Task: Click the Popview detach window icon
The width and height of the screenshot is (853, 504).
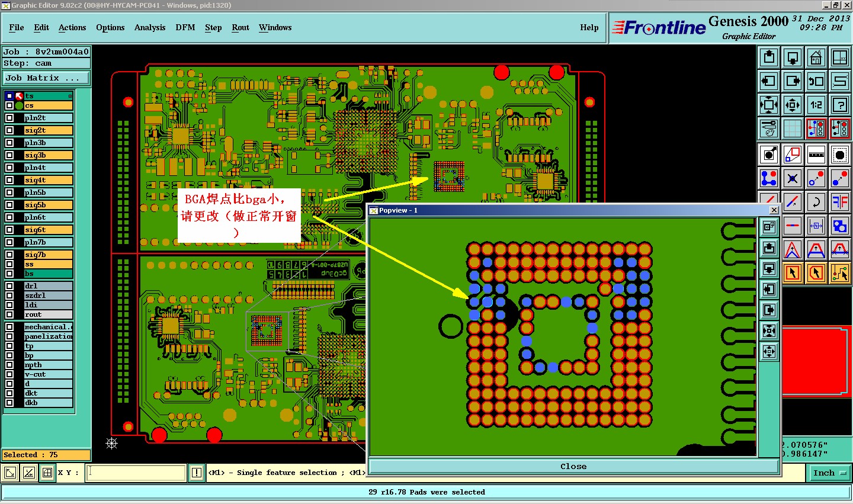Action: pos(769,227)
